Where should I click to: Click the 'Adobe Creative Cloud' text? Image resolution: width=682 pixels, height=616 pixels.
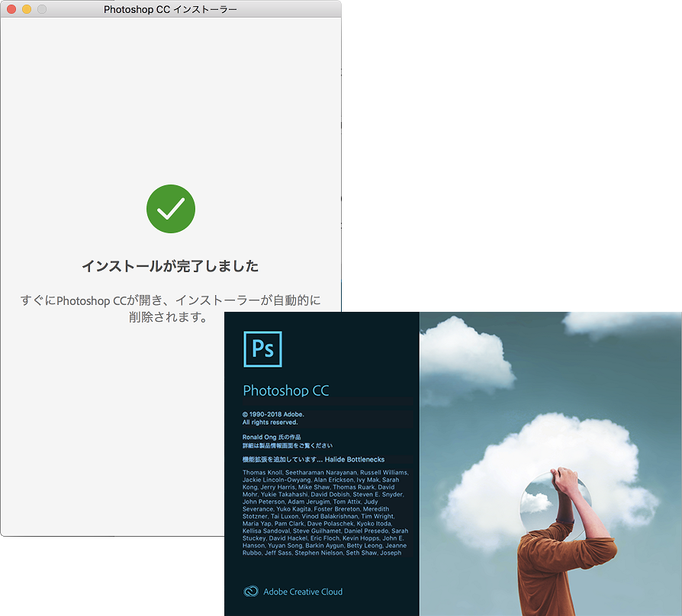(303, 592)
